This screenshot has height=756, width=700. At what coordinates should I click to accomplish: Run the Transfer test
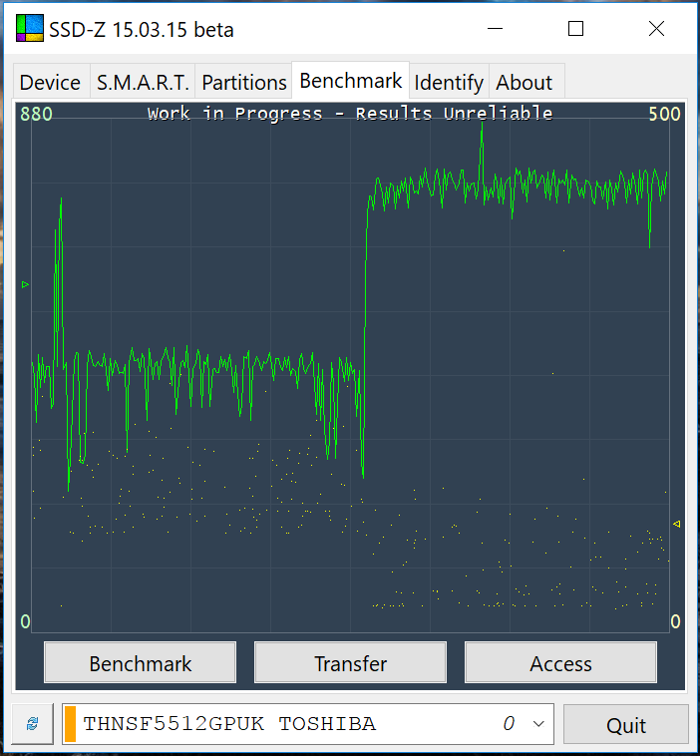tap(350, 662)
